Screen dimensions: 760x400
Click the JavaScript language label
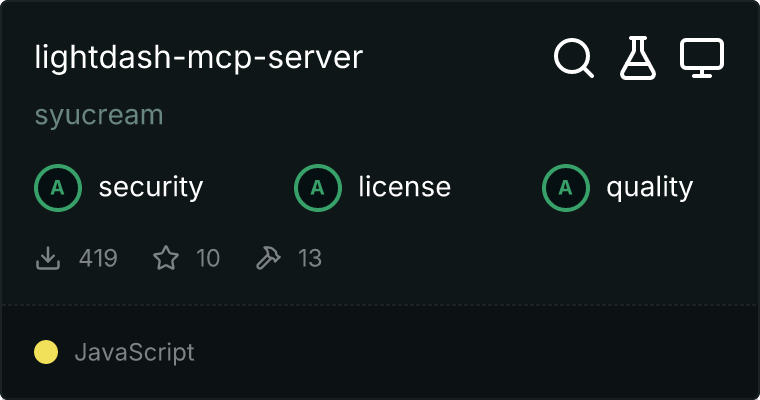coord(134,352)
